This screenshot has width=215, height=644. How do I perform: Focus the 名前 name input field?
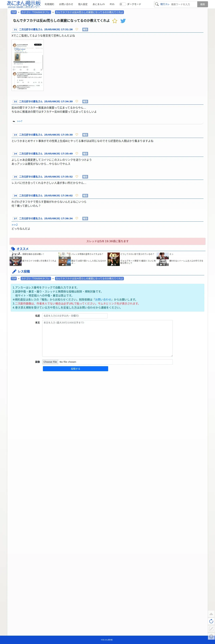[x=75, y=316]
